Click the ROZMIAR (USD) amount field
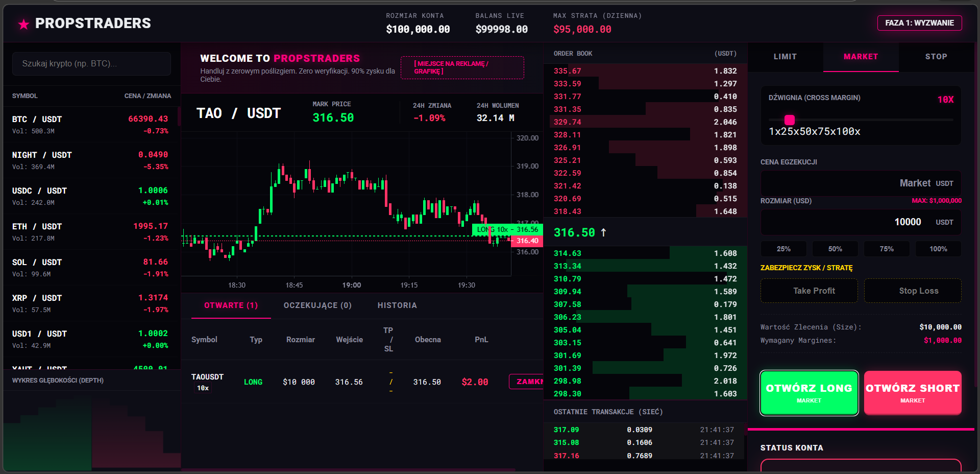 (861, 222)
